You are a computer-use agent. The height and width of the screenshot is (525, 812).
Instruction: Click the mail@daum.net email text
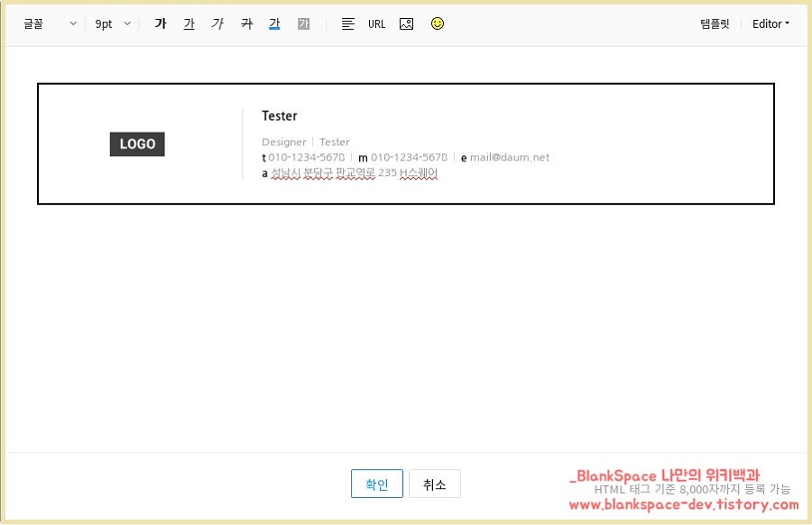(510, 157)
